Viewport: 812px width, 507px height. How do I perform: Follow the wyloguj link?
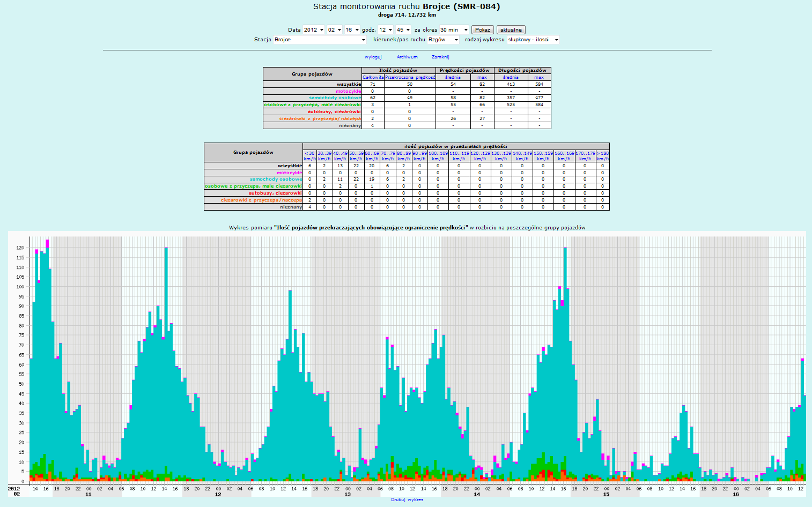[x=373, y=57]
